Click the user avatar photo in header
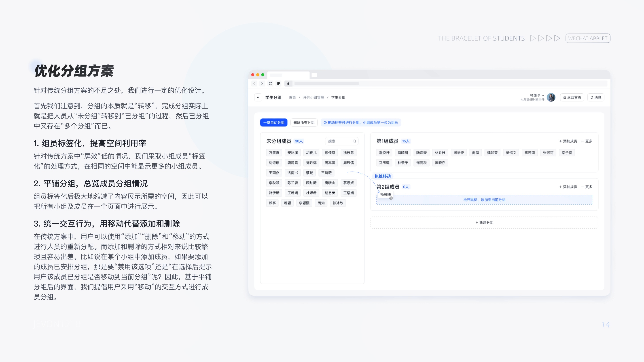Screen dimensions: 644x362 pos(551,97)
